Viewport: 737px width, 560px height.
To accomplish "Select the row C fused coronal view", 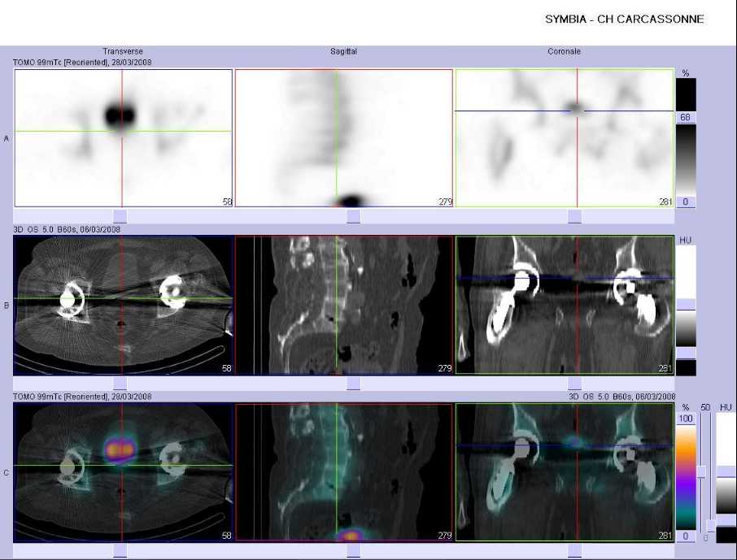I will coord(565,472).
